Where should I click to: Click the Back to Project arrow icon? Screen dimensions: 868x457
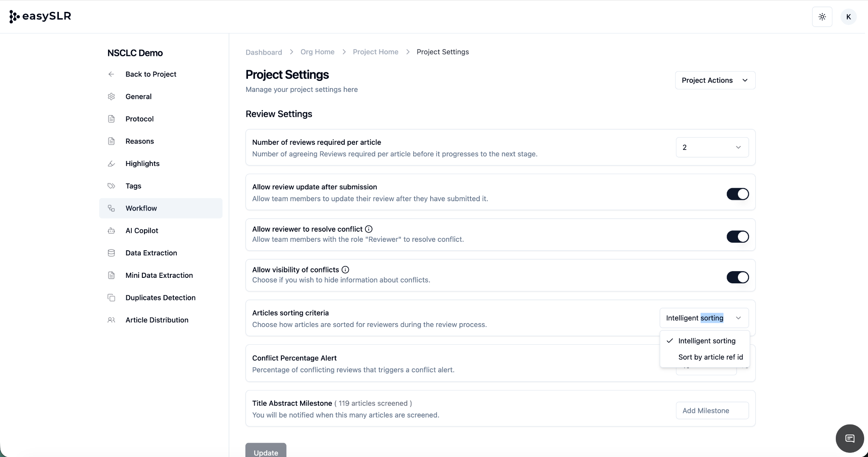coord(111,74)
